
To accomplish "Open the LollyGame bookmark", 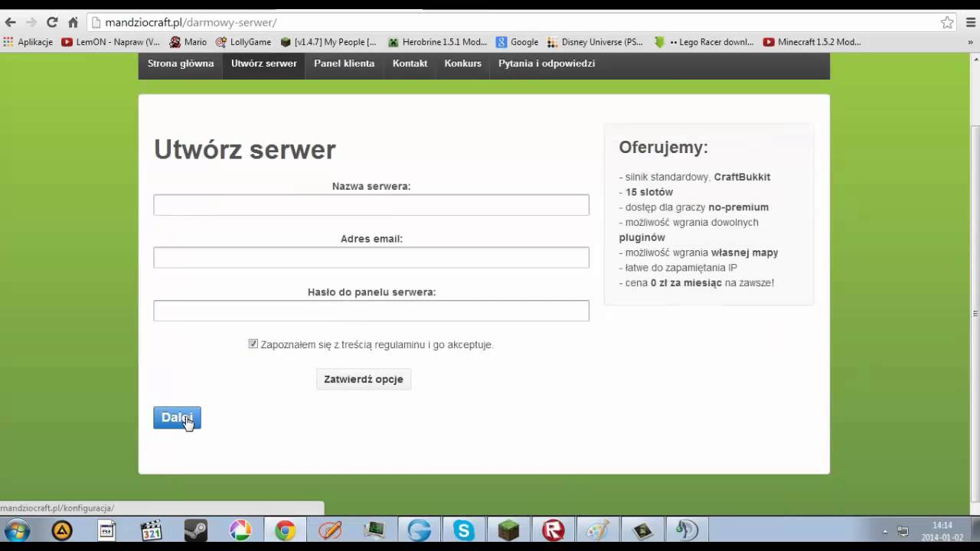I will point(243,42).
